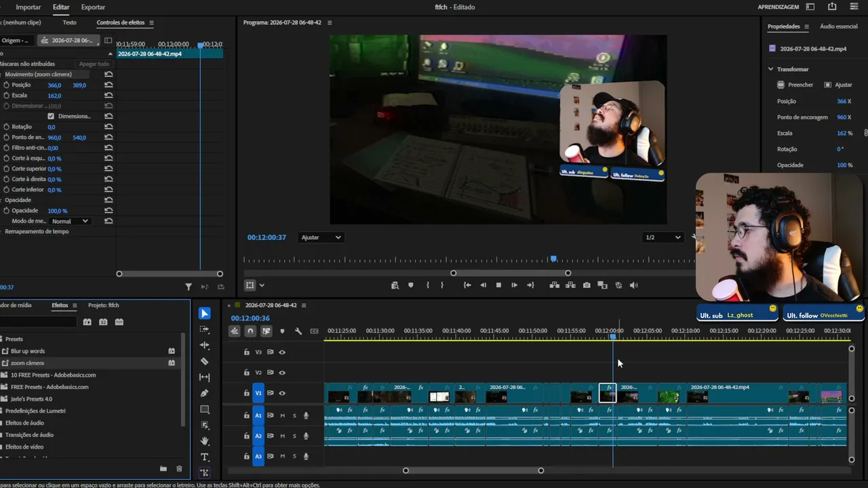Viewport: 868px width, 488px height.
Task: Click the Program monitor timecode 00:12:00:37
Action: 267,237
